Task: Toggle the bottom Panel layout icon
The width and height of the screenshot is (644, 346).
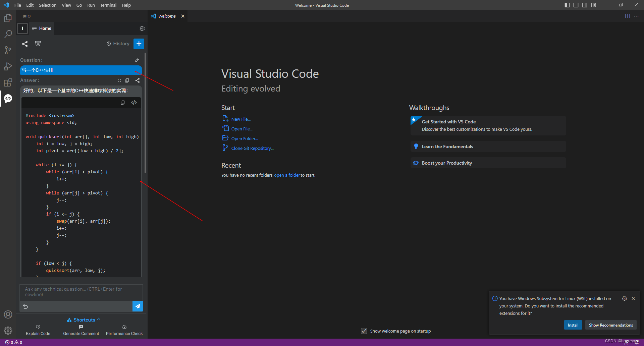Action: [x=576, y=5]
